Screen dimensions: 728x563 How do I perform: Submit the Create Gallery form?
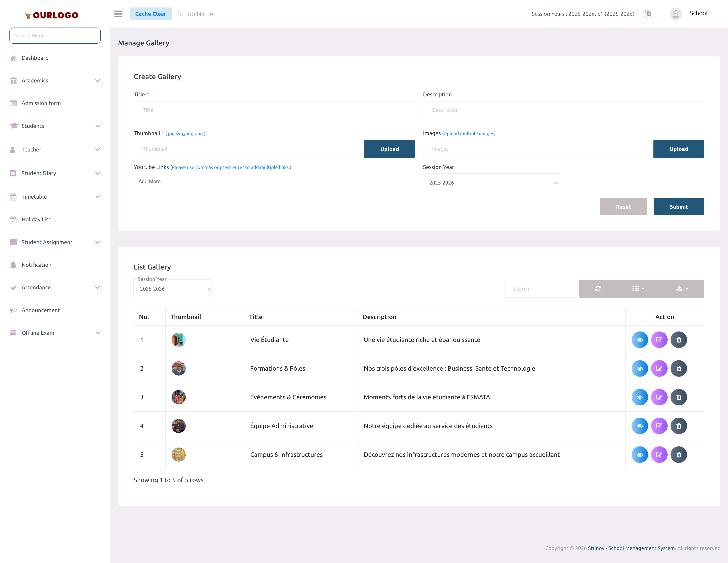[679, 207]
